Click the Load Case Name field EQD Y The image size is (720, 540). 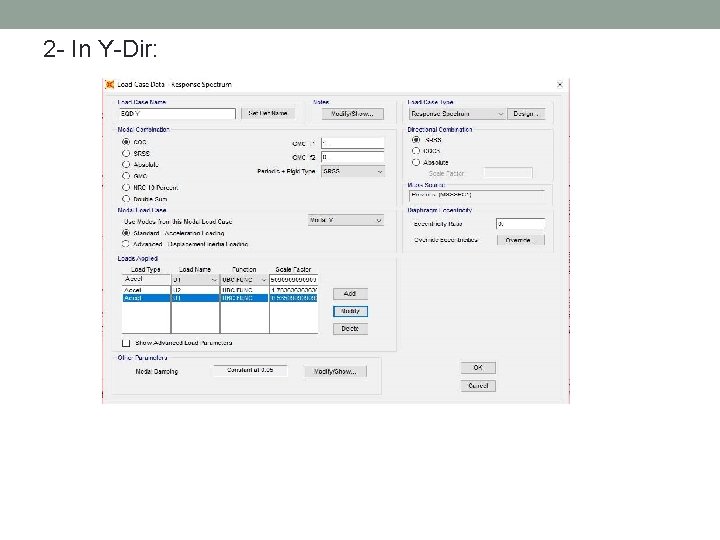click(177, 113)
